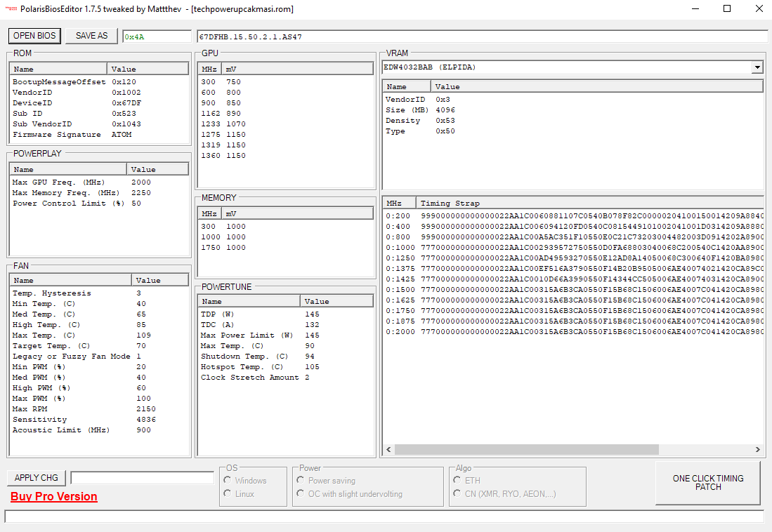This screenshot has height=532, width=772.
Task: Minimize the PolarisBiosEditor window
Action: (695, 9)
